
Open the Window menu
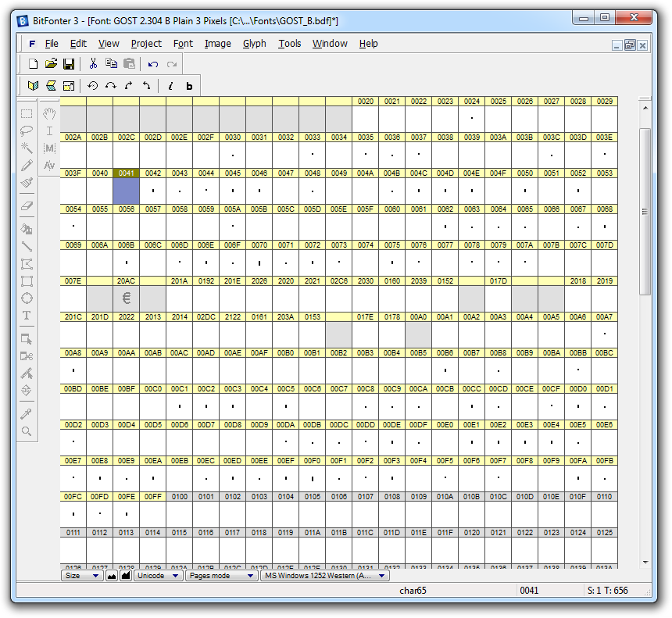pos(330,44)
